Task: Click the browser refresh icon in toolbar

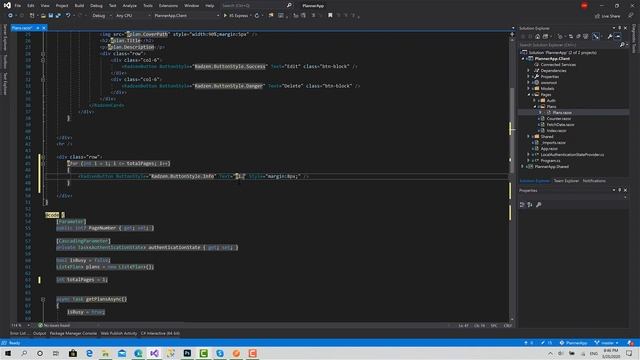Action: point(257,16)
